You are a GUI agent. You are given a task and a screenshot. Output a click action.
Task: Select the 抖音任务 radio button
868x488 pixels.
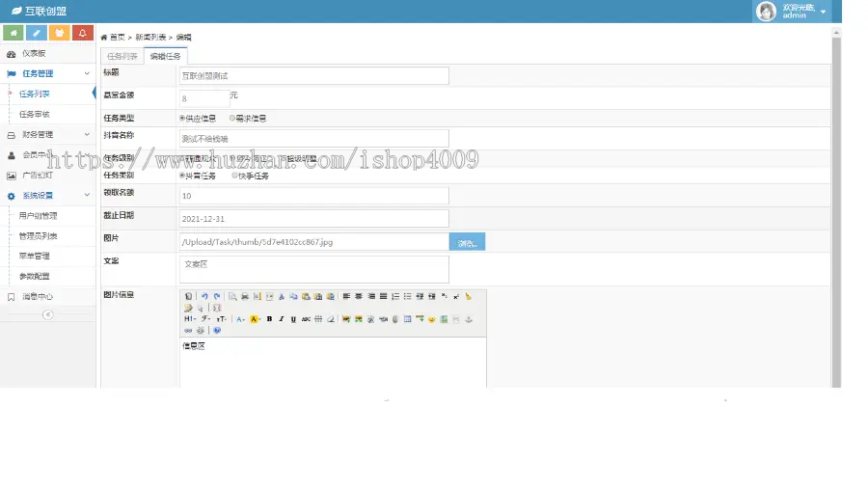(182, 176)
